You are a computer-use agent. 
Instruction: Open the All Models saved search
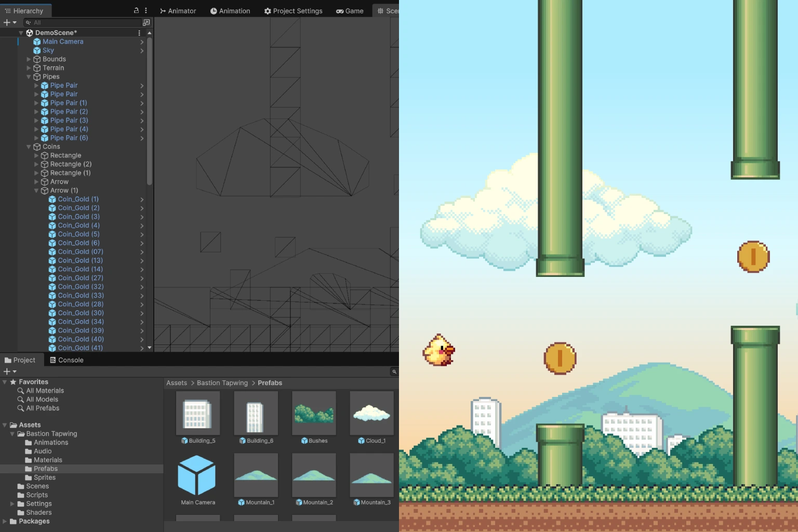(37, 400)
